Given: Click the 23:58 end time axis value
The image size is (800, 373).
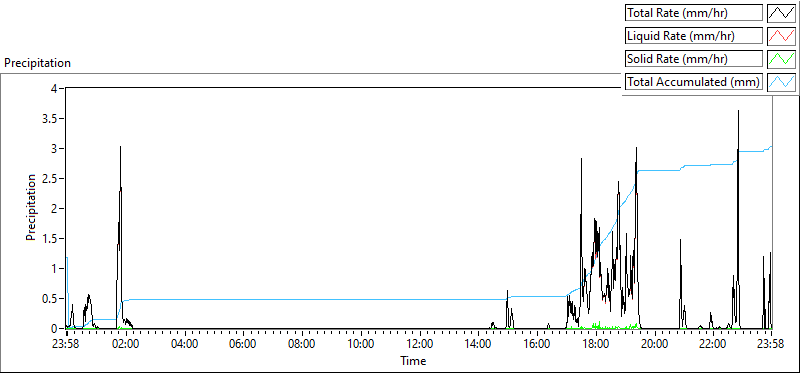Looking at the screenshot, I should click(771, 343).
